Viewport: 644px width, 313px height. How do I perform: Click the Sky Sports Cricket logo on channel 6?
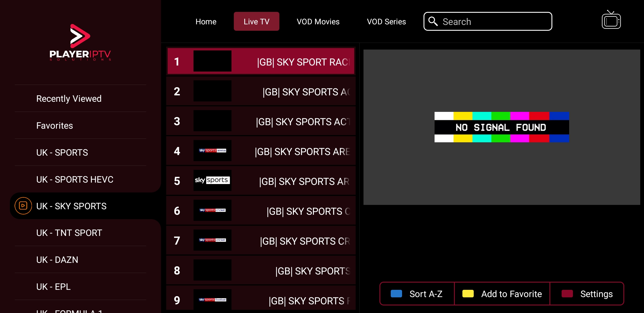[x=212, y=210]
